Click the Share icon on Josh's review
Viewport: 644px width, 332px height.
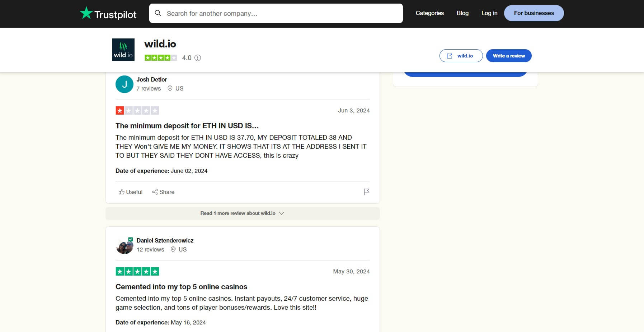[155, 192]
